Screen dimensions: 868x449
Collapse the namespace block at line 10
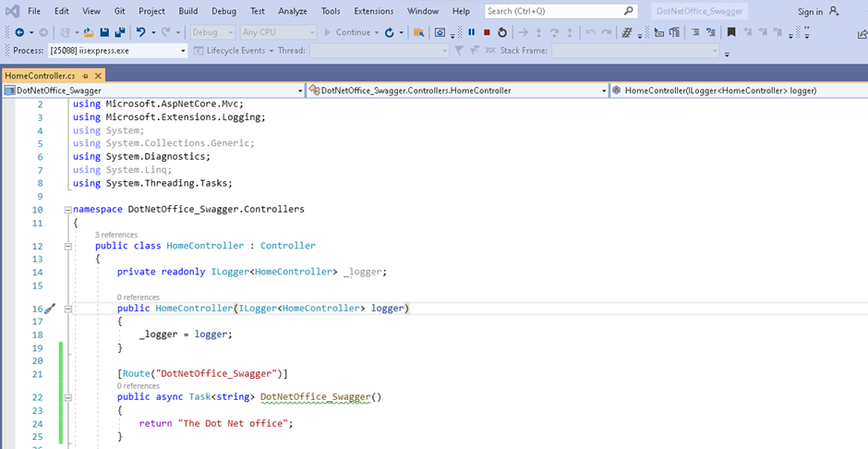click(x=68, y=210)
